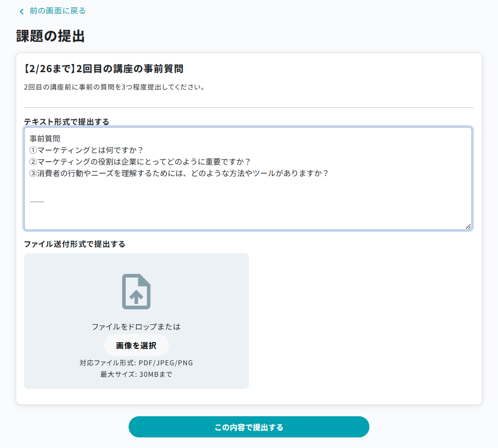The height and width of the screenshot is (448, 498).
Task: Click the ファイルをドロップまたは drop text
Action: pyautogui.click(x=136, y=327)
